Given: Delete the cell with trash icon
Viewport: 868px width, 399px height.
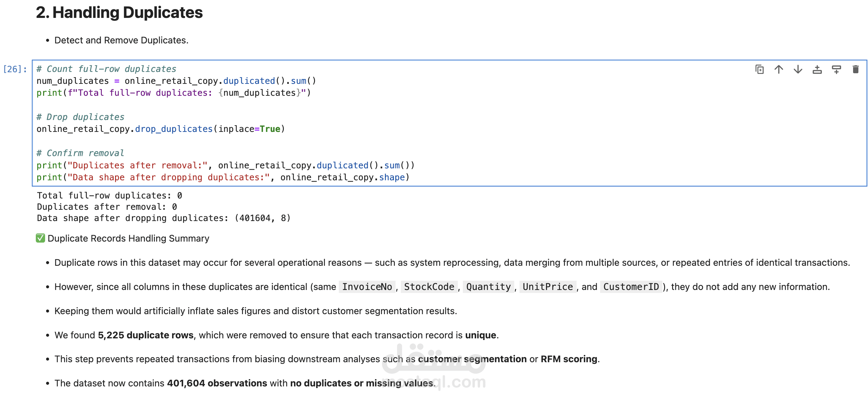Looking at the screenshot, I should (x=855, y=70).
